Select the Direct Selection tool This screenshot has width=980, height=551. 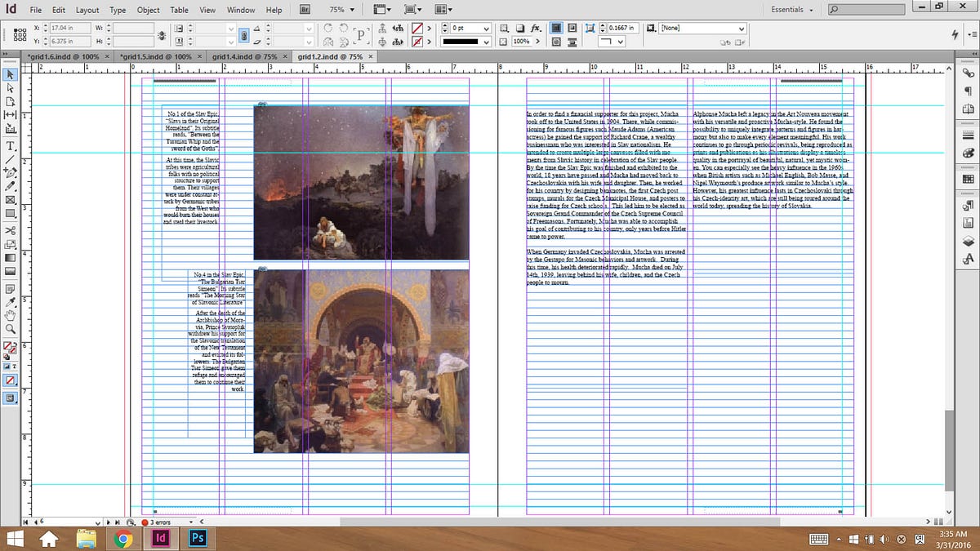coord(11,88)
